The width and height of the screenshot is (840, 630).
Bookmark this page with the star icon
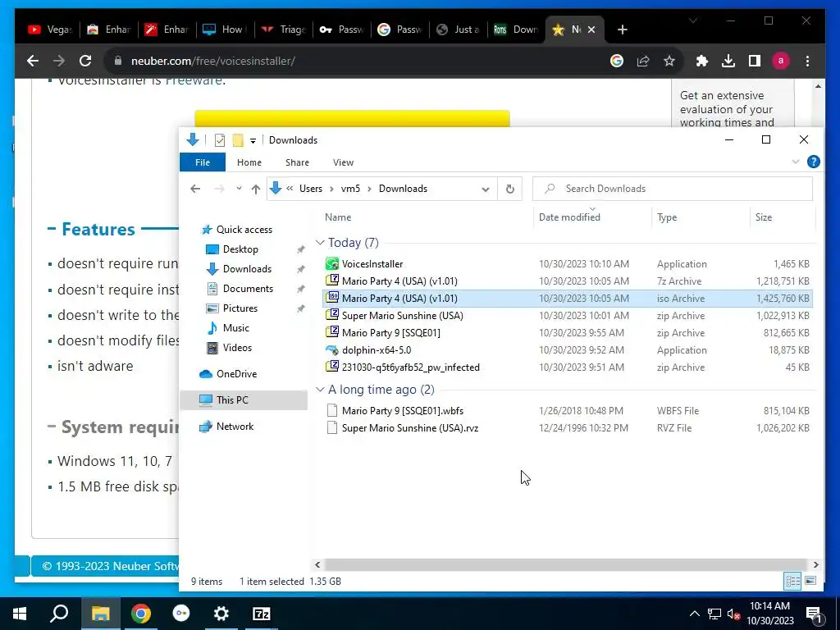tap(669, 61)
